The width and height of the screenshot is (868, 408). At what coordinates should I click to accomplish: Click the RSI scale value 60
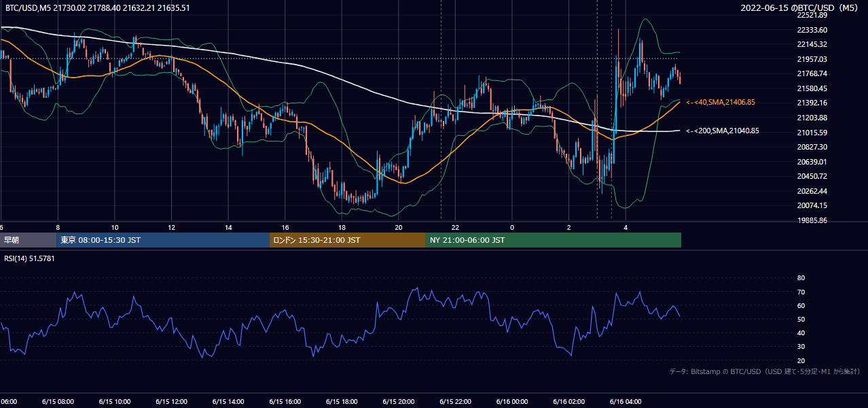click(801, 305)
